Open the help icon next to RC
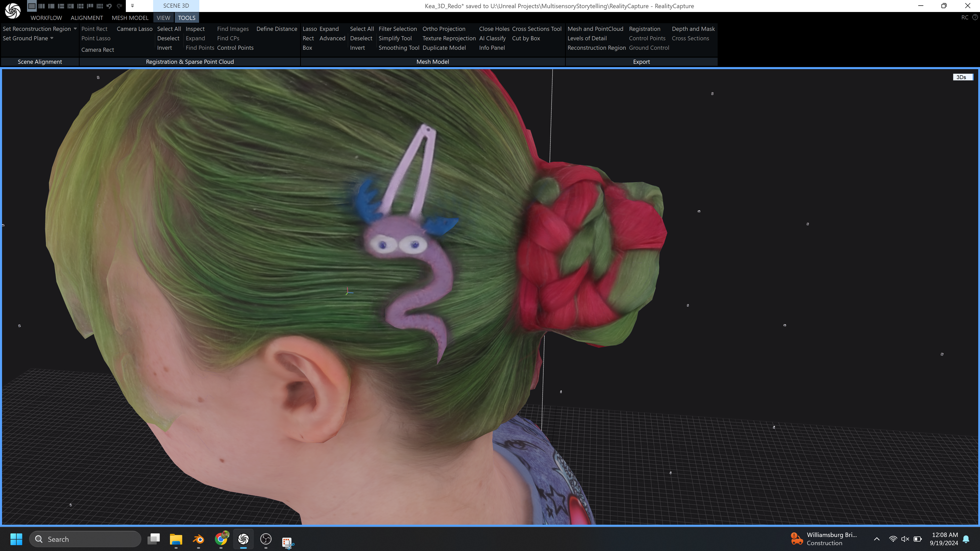The image size is (980, 551). tap(975, 17)
